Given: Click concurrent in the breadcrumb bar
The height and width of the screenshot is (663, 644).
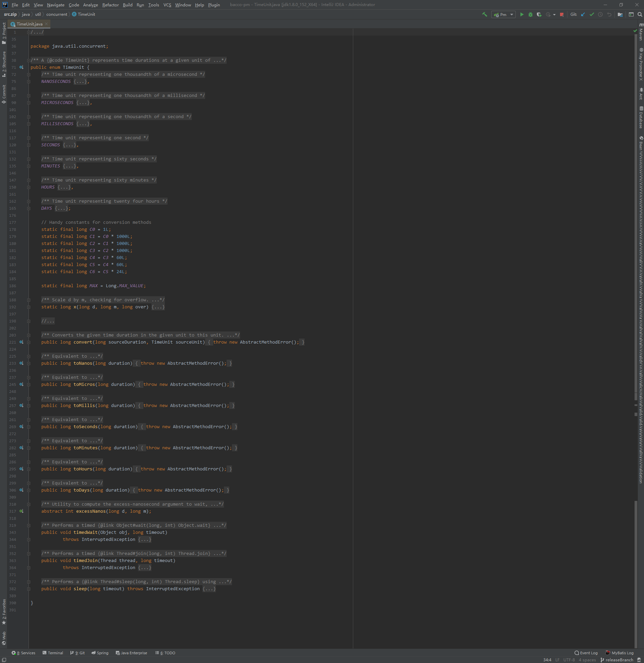Looking at the screenshot, I should [56, 14].
